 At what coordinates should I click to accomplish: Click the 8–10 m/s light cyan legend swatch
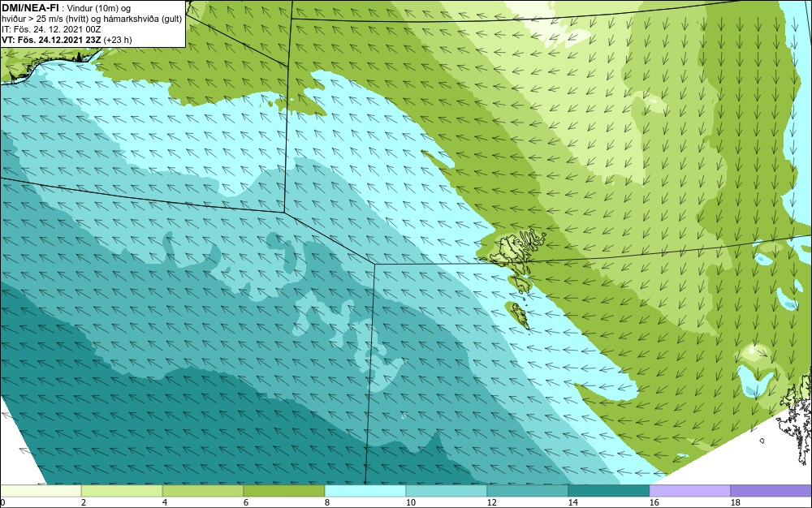click(x=365, y=490)
